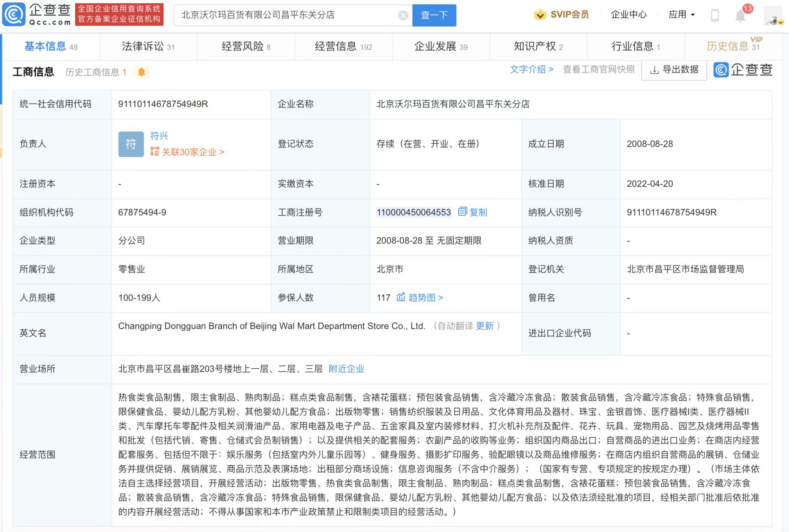Click the related-companies network icon by 关联30家企业
Image resolution: width=789 pixels, height=532 pixels.
click(154, 152)
